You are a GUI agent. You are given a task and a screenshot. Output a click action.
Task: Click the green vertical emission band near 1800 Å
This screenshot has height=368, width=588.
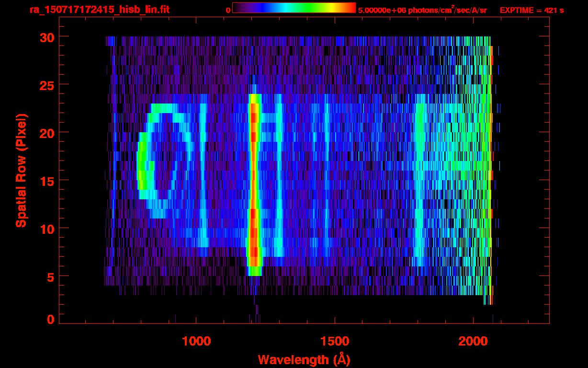pyautogui.click(x=420, y=180)
